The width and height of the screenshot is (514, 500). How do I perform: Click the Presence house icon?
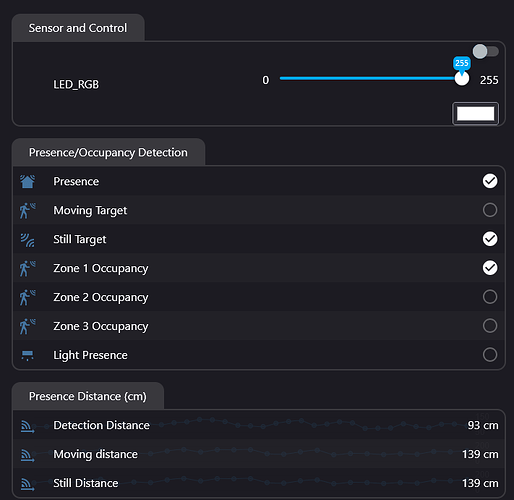pos(27,181)
